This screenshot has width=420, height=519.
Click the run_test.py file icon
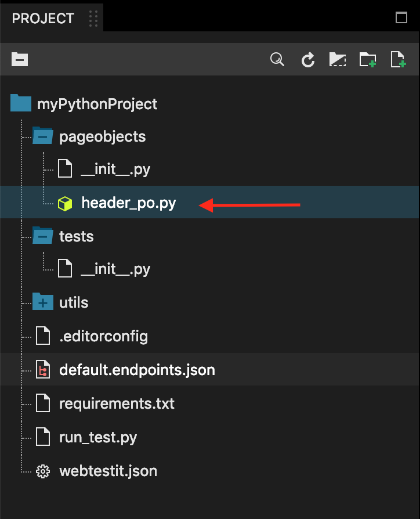tap(43, 437)
